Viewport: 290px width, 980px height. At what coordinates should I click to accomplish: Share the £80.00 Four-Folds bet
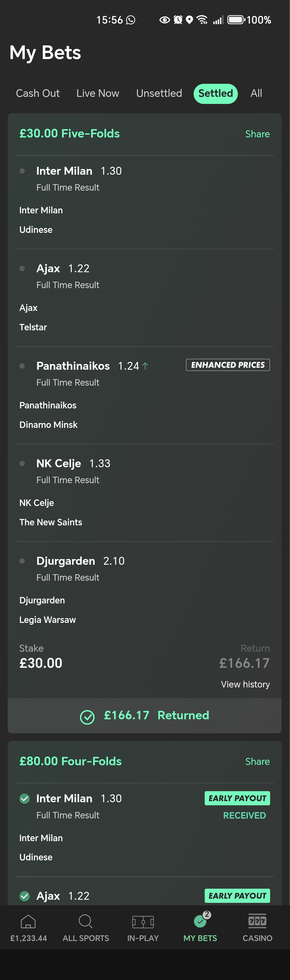click(x=257, y=762)
